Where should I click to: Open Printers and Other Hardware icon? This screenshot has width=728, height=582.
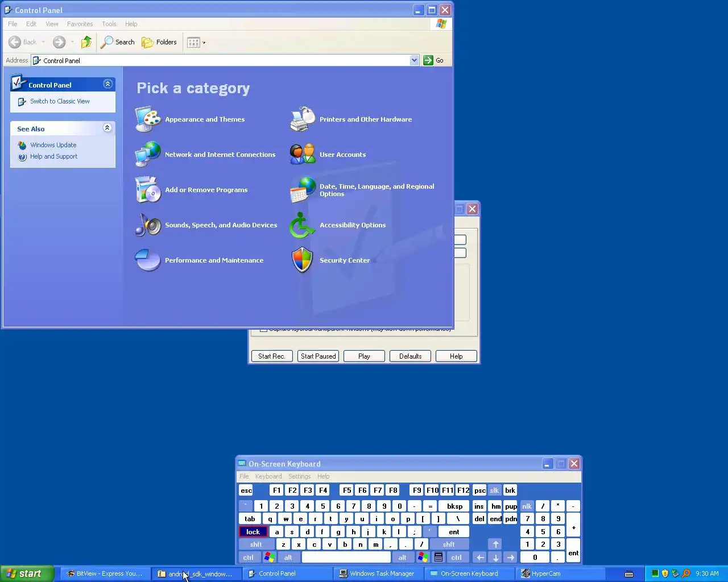[303, 119]
